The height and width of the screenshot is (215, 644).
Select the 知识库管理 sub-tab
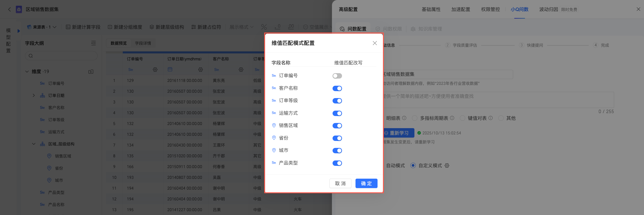click(427, 29)
